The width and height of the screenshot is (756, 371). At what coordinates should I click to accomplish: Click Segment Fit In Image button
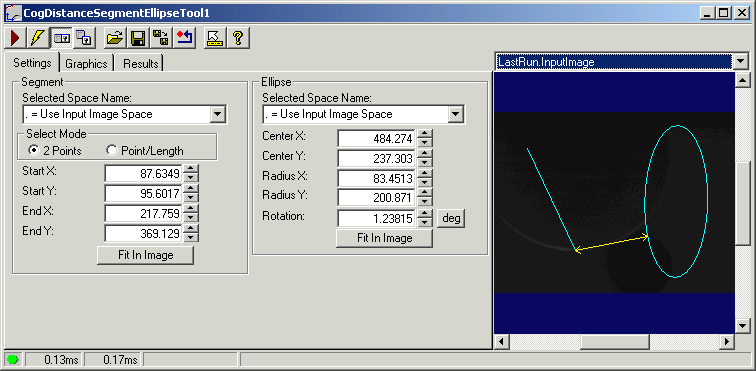tap(145, 255)
